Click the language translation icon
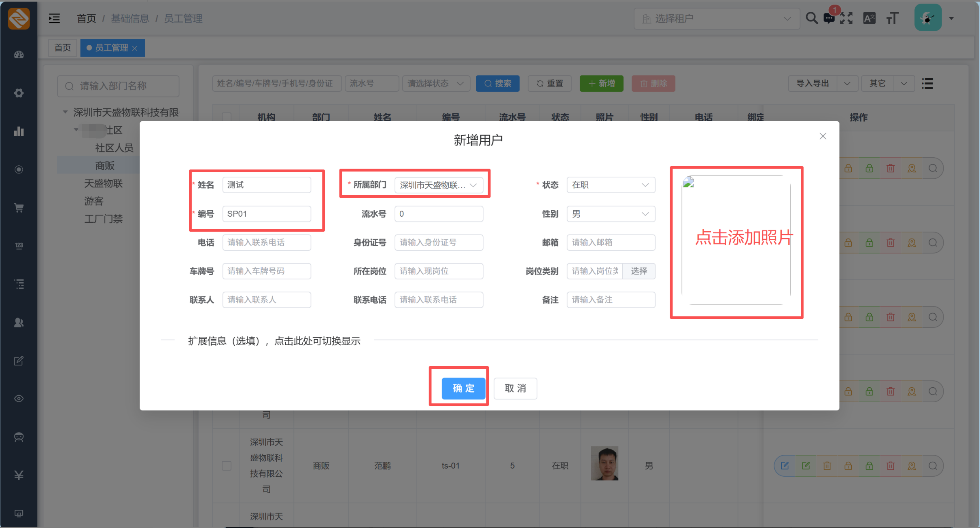This screenshot has width=980, height=528. (869, 18)
